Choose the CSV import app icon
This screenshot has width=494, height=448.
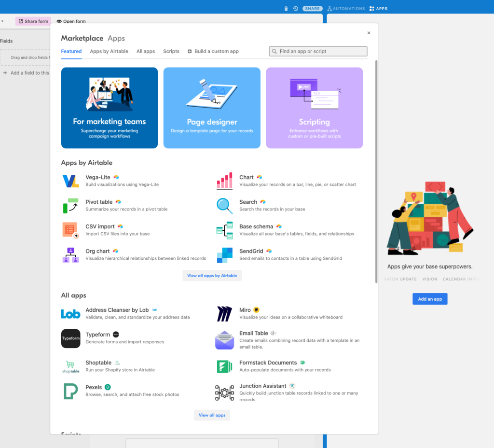click(70, 230)
